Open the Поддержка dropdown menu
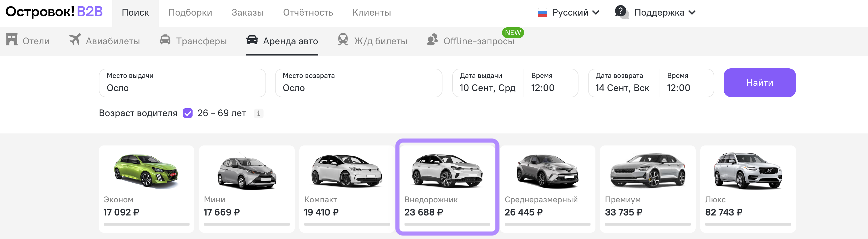 [692, 13]
